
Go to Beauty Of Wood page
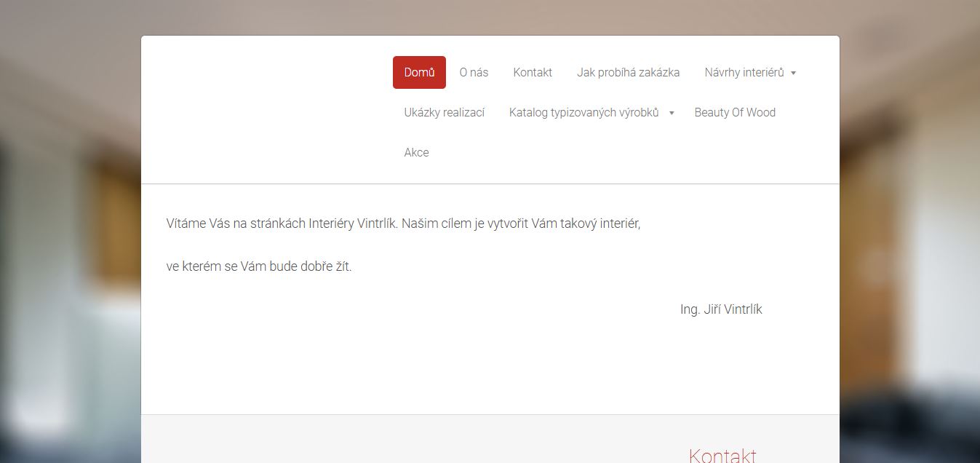(735, 112)
